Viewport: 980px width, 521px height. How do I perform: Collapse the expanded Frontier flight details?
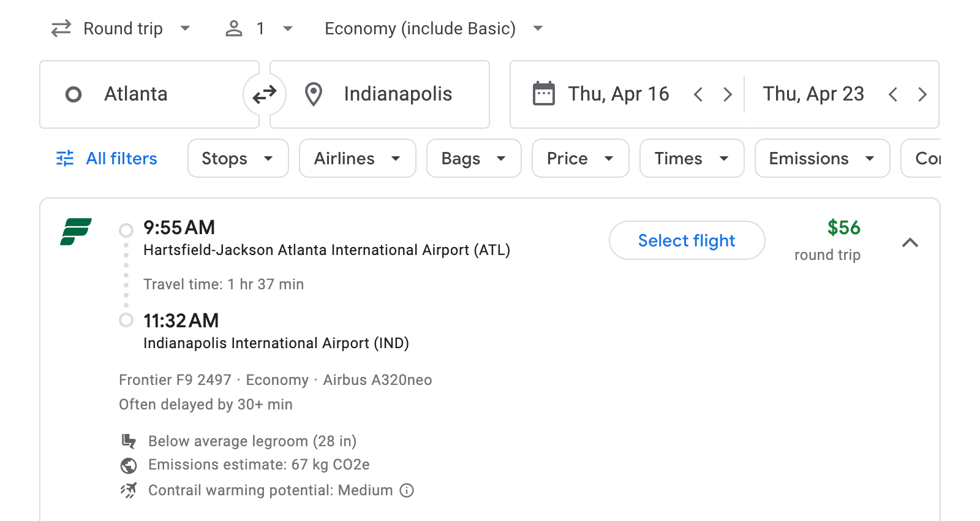(x=911, y=242)
